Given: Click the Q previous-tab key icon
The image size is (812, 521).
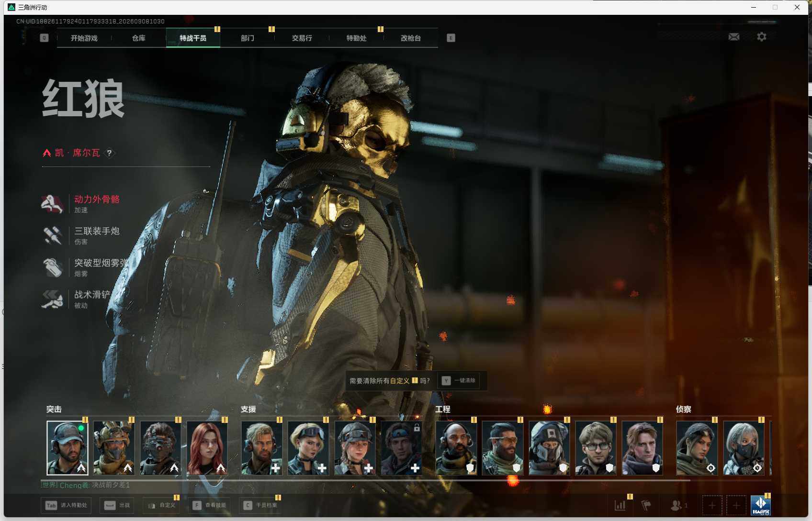Looking at the screenshot, I should (44, 38).
